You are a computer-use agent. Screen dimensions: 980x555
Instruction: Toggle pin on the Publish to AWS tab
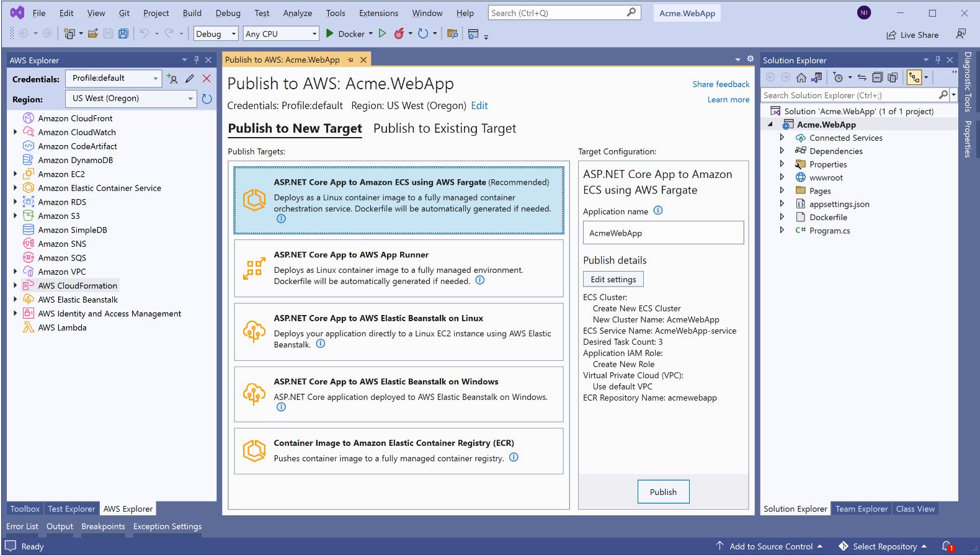(350, 60)
